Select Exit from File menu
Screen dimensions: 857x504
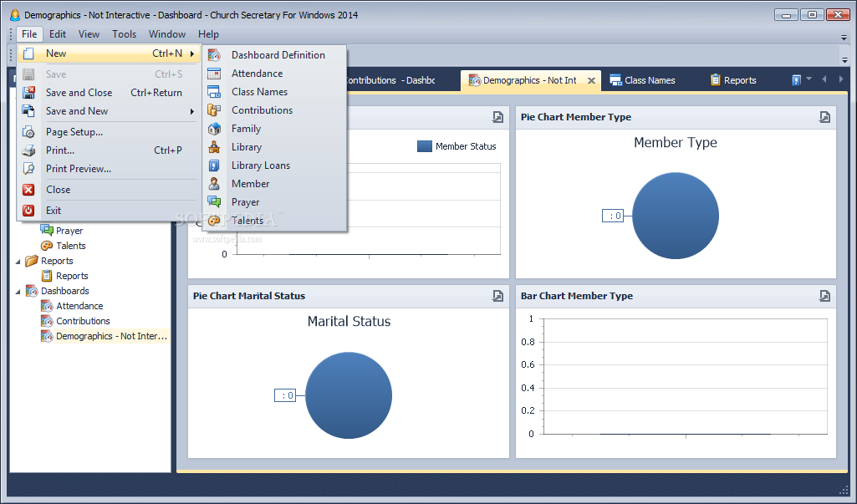(x=108, y=211)
